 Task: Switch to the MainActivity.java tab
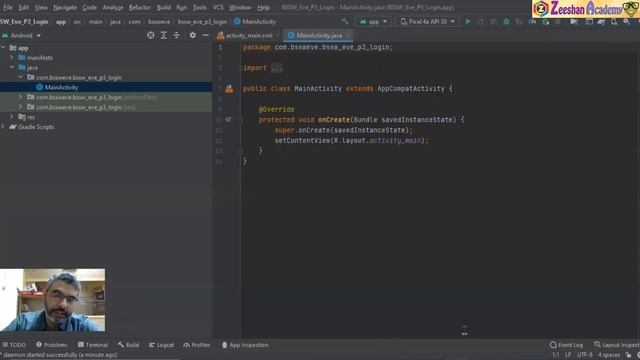319,36
